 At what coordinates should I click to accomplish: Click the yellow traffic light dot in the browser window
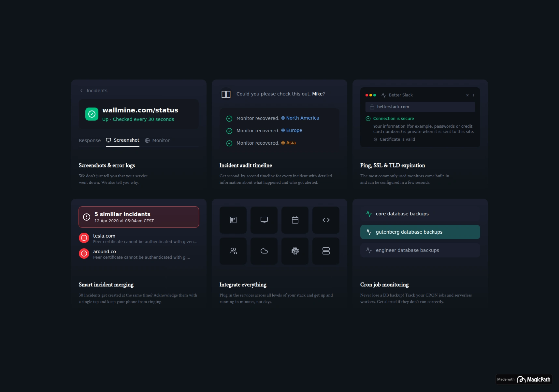[x=371, y=95]
